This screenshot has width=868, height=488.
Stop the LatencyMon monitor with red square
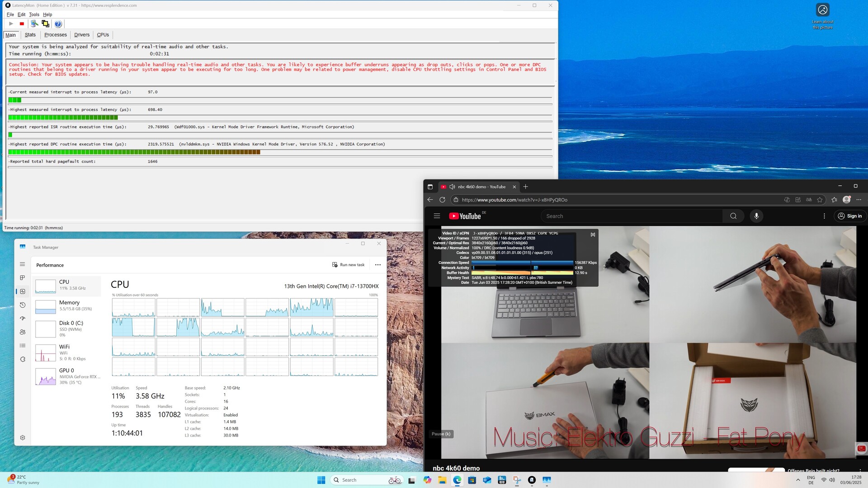(22, 23)
